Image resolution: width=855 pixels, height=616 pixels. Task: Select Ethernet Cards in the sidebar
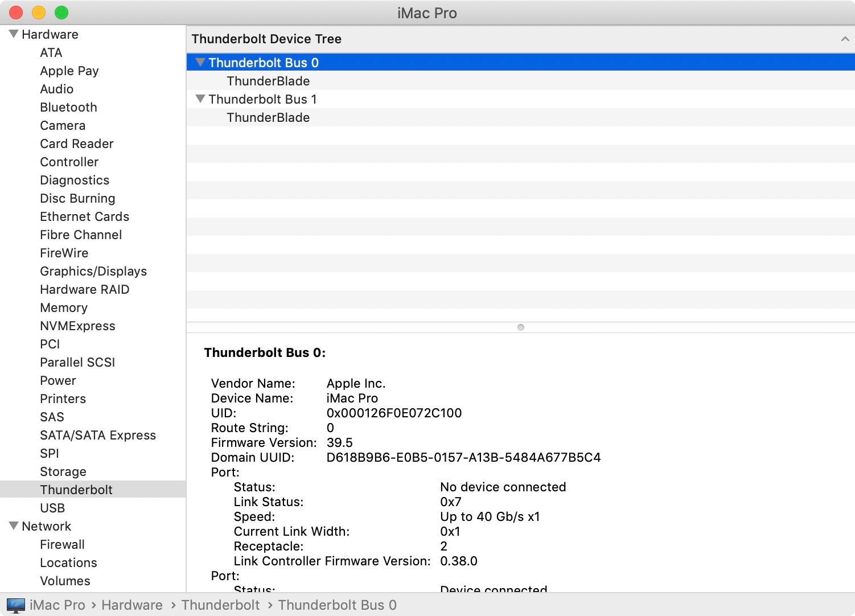pos(85,216)
